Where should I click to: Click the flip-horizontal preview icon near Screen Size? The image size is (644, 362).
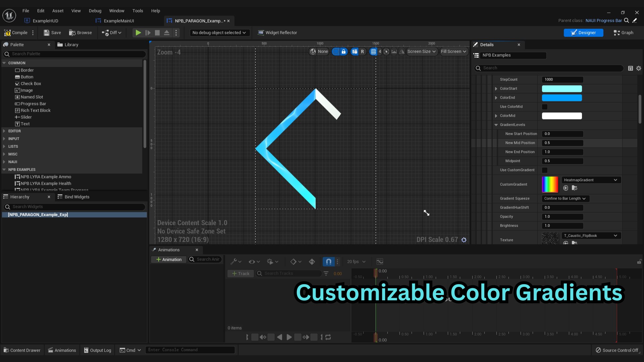click(401, 52)
